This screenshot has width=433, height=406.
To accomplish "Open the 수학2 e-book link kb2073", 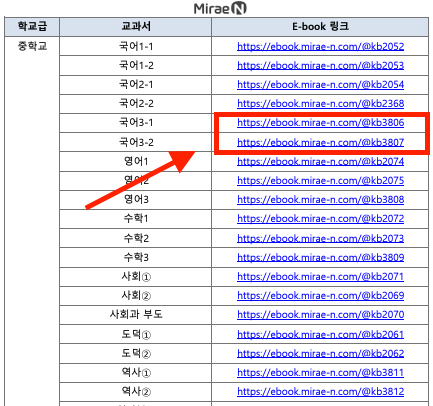I will 320,238.
